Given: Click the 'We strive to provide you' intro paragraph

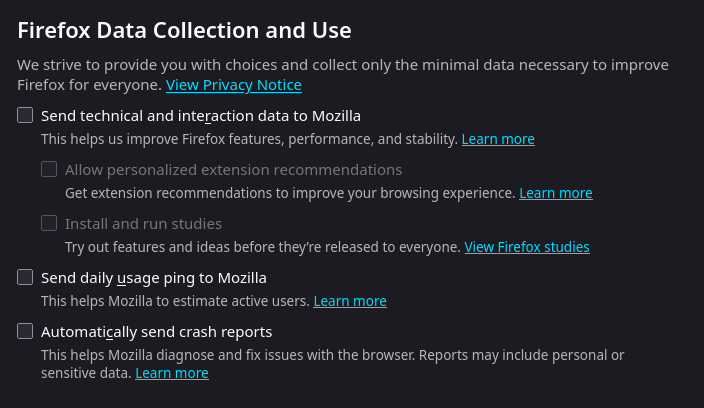Looking at the screenshot, I should tap(340, 65).
